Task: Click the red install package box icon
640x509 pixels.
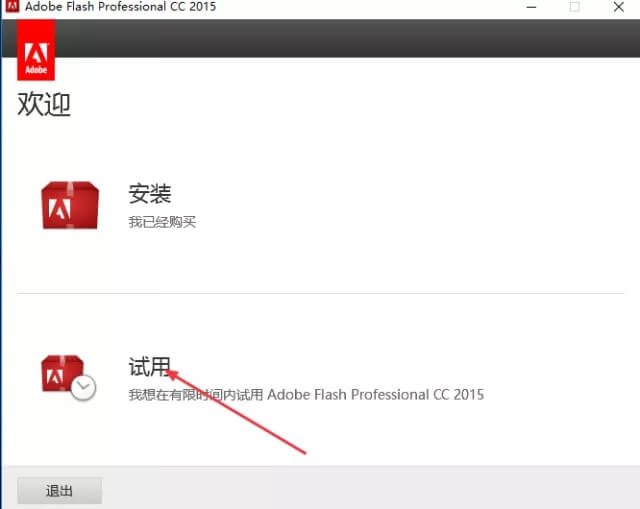Action: tap(70, 205)
